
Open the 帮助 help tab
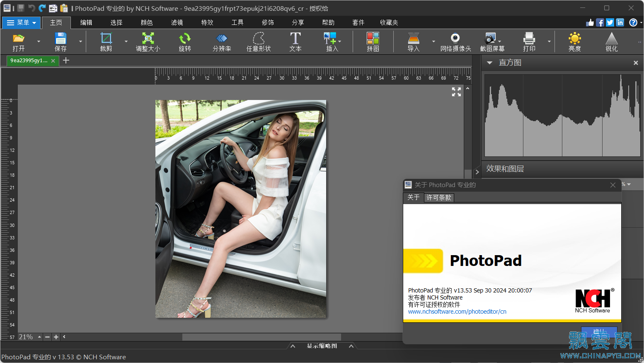[x=328, y=22]
